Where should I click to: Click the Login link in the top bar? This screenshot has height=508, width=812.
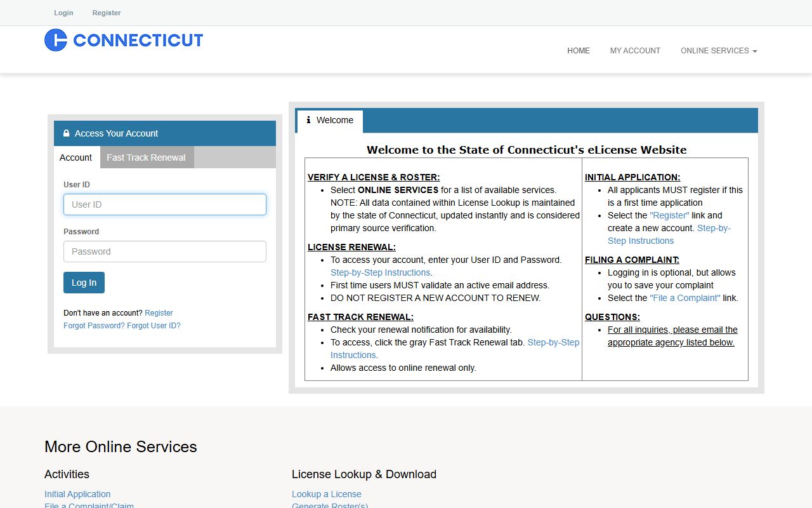pos(63,13)
